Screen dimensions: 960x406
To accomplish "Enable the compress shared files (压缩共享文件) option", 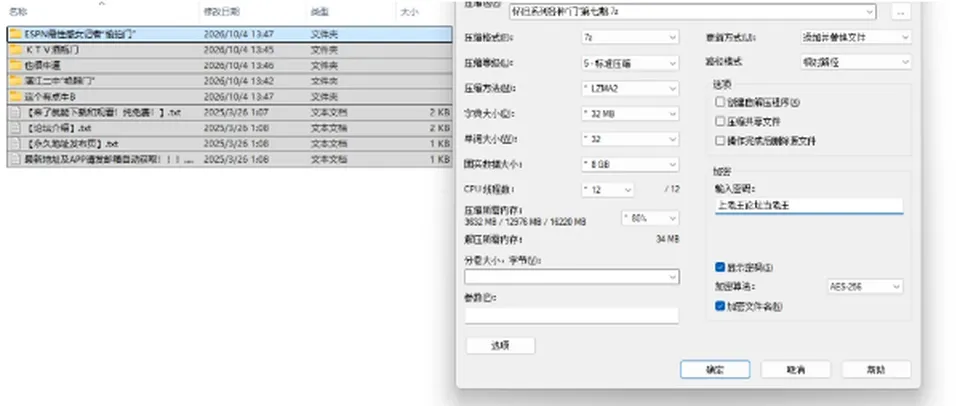I will [720, 121].
